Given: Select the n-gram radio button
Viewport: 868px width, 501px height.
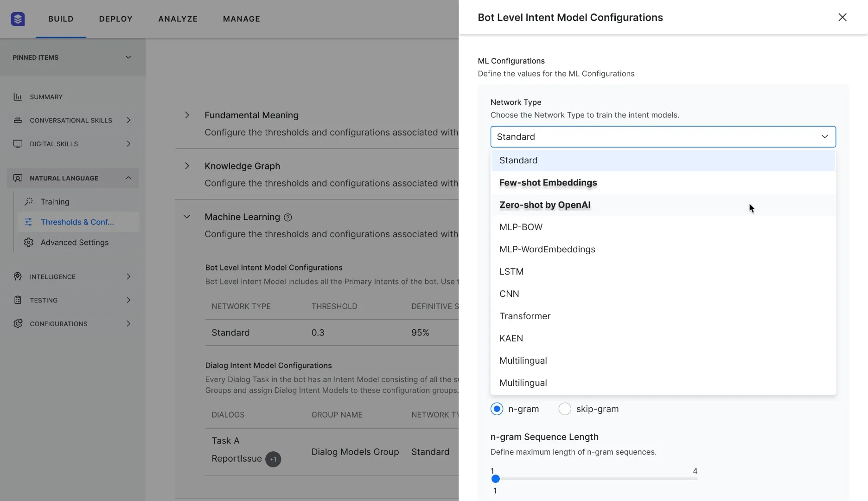Looking at the screenshot, I should click(497, 409).
